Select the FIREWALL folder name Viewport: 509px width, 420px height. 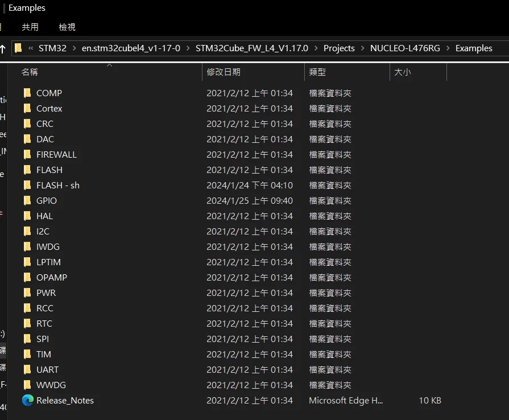tap(56, 155)
